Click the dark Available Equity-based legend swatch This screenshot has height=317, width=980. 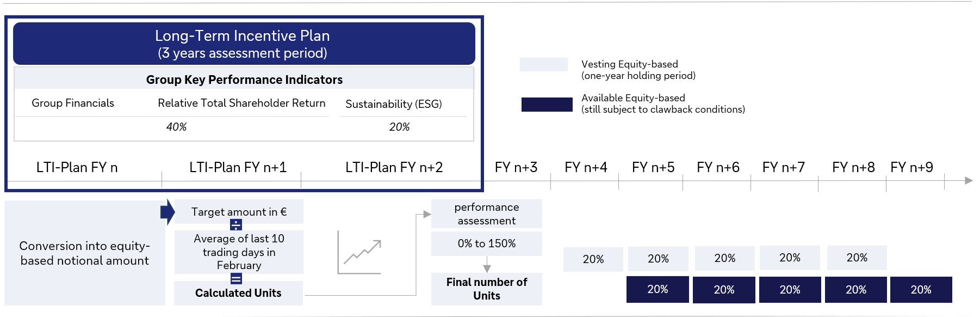pyautogui.click(x=547, y=105)
